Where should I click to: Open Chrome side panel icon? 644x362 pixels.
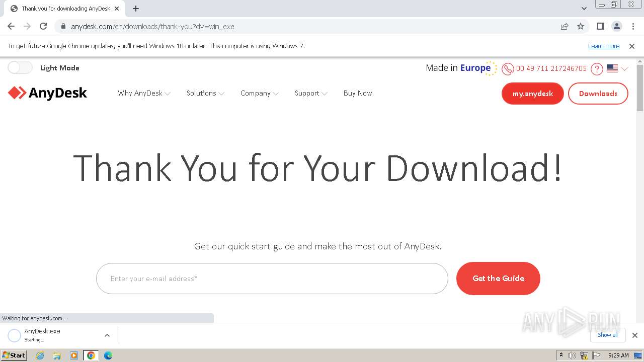[x=601, y=26]
